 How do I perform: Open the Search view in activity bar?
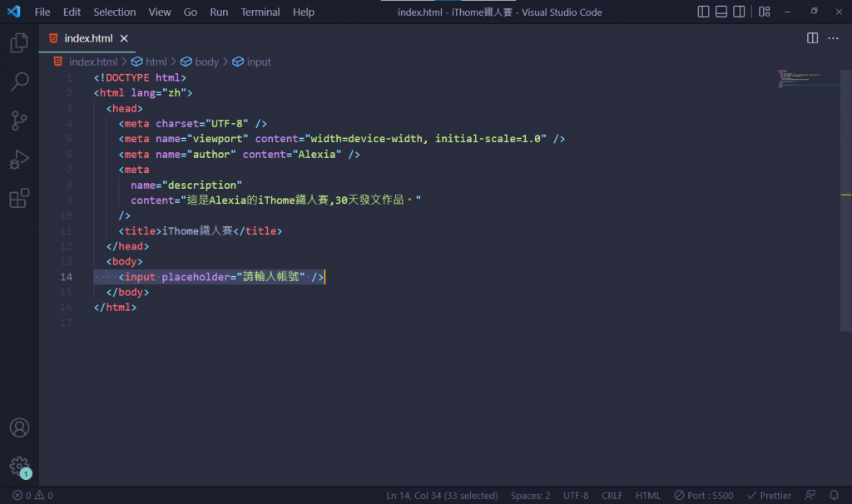(x=19, y=82)
